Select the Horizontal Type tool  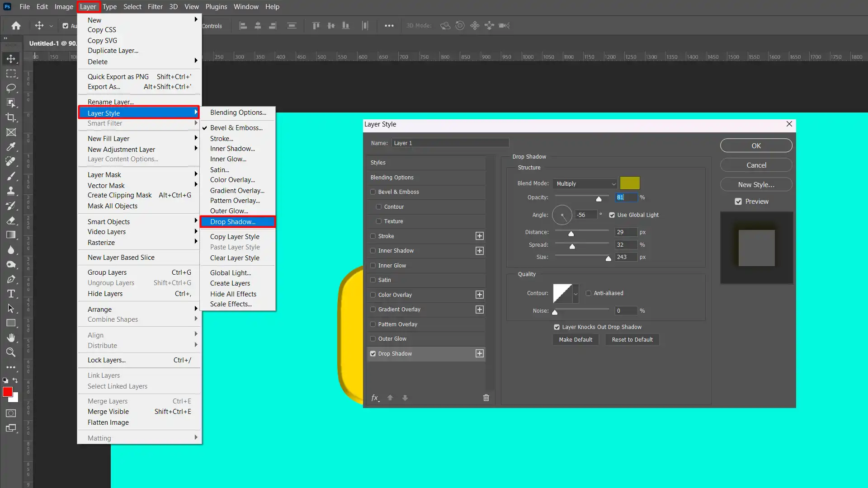pyautogui.click(x=11, y=294)
